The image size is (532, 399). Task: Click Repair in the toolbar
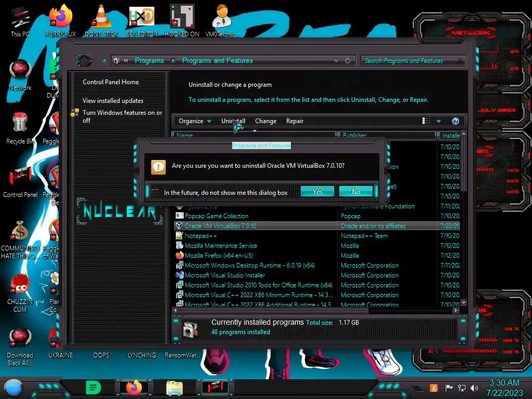click(x=295, y=121)
